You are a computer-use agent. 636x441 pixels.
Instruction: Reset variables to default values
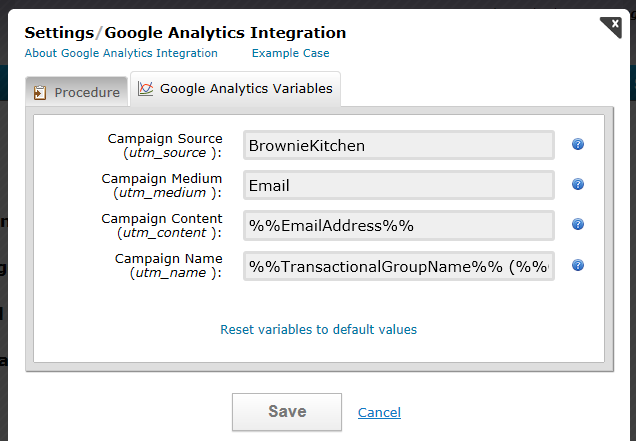click(318, 329)
